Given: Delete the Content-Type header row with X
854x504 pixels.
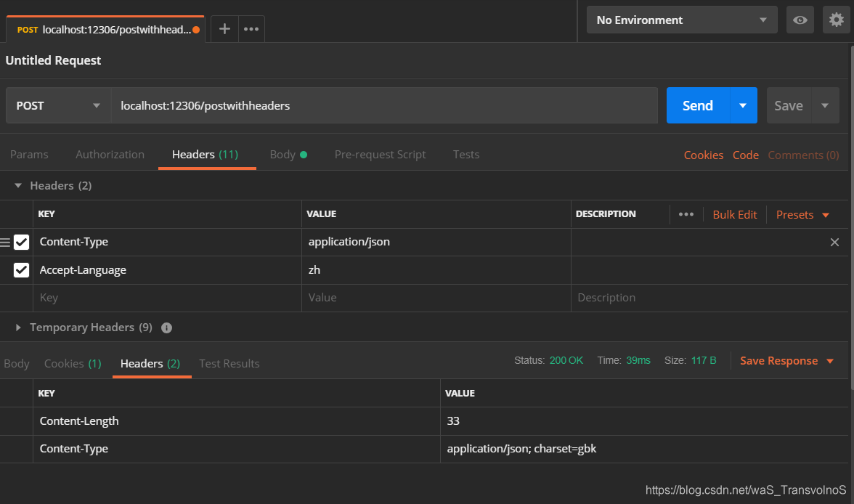Looking at the screenshot, I should pos(834,242).
